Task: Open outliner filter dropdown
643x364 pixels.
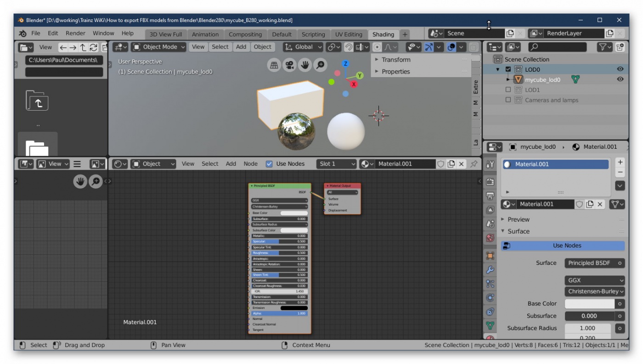Action: tap(604, 47)
